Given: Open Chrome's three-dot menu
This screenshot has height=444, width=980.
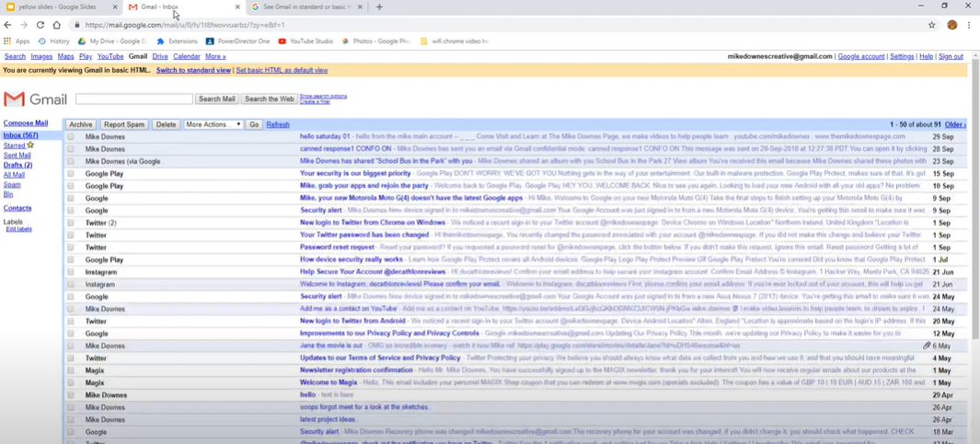Looking at the screenshot, I should tap(968, 25).
